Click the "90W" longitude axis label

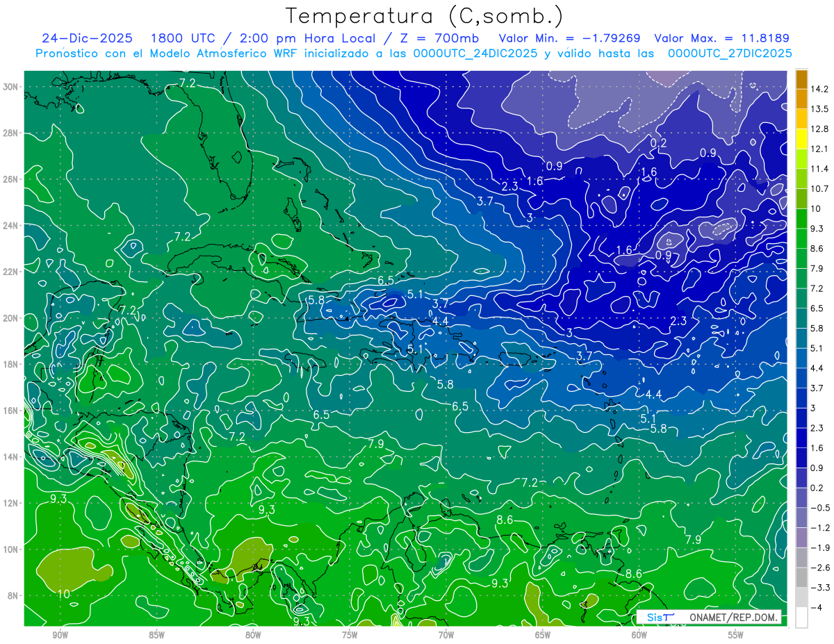click(60, 635)
